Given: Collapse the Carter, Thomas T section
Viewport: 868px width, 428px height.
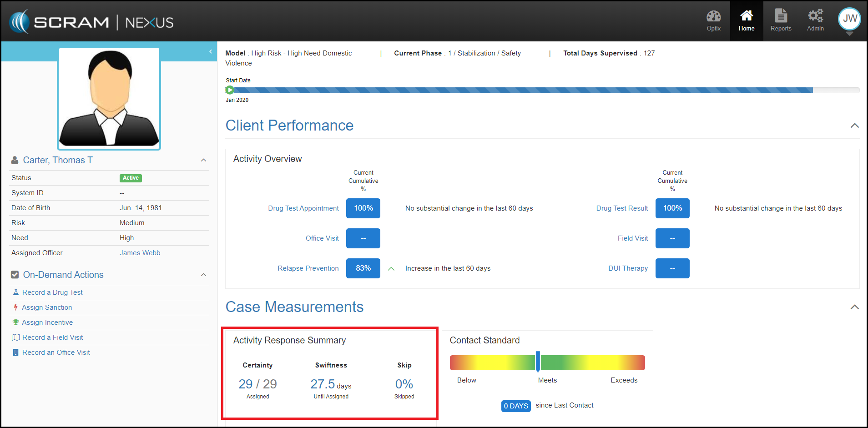Looking at the screenshot, I should 203,160.
